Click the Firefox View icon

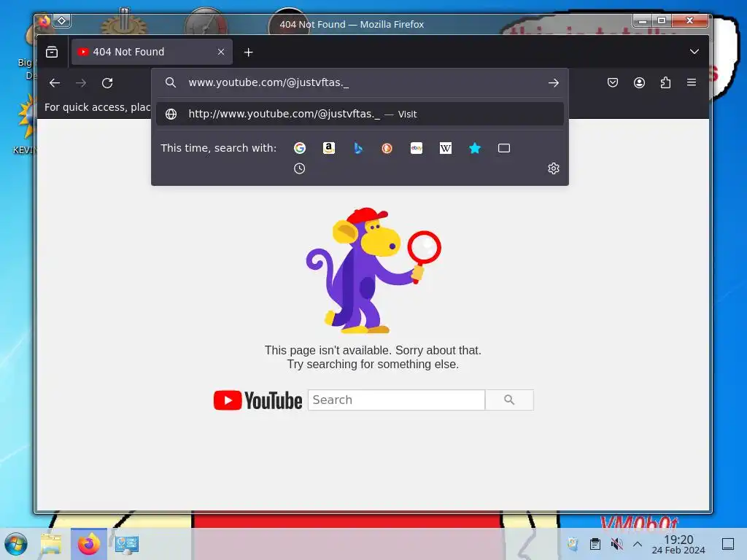point(52,52)
